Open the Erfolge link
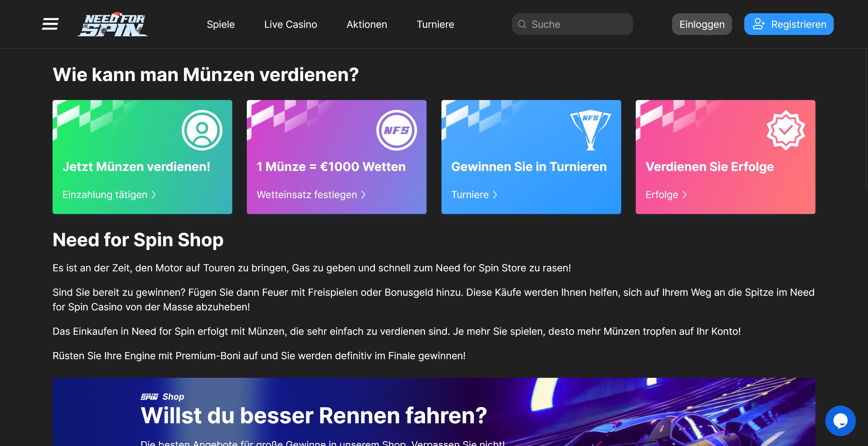Screen dimensions: 868x446 (x=666, y=195)
